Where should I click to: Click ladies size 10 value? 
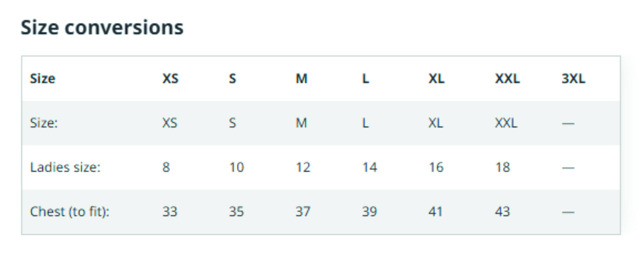(236, 167)
